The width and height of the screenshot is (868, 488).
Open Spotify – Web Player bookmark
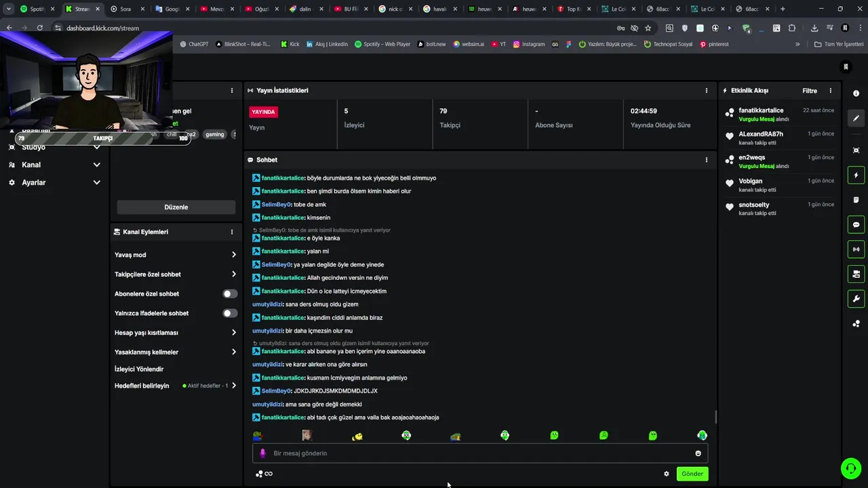pos(382,44)
